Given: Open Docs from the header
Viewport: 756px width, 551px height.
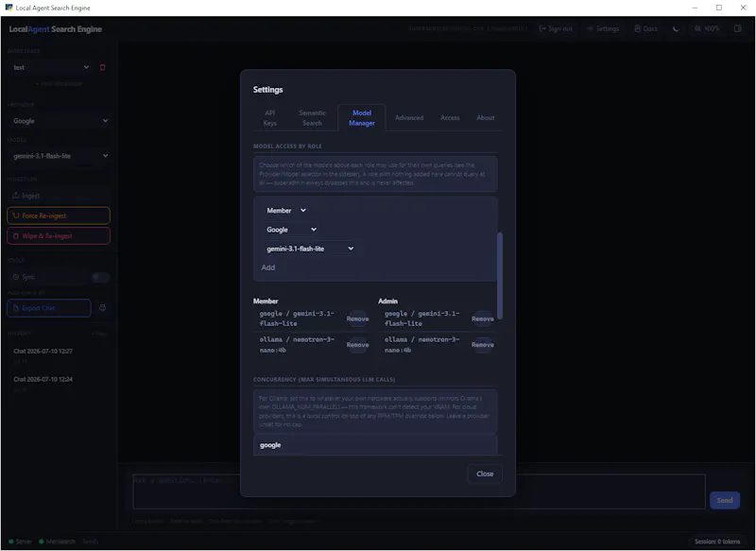Looking at the screenshot, I should coord(646,29).
